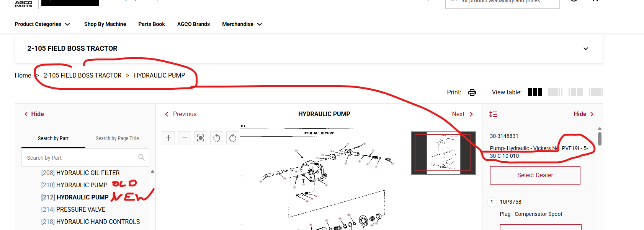This screenshot has height=230, width=644.
Task: Fit diagram to view
Action: [x=201, y=138]
